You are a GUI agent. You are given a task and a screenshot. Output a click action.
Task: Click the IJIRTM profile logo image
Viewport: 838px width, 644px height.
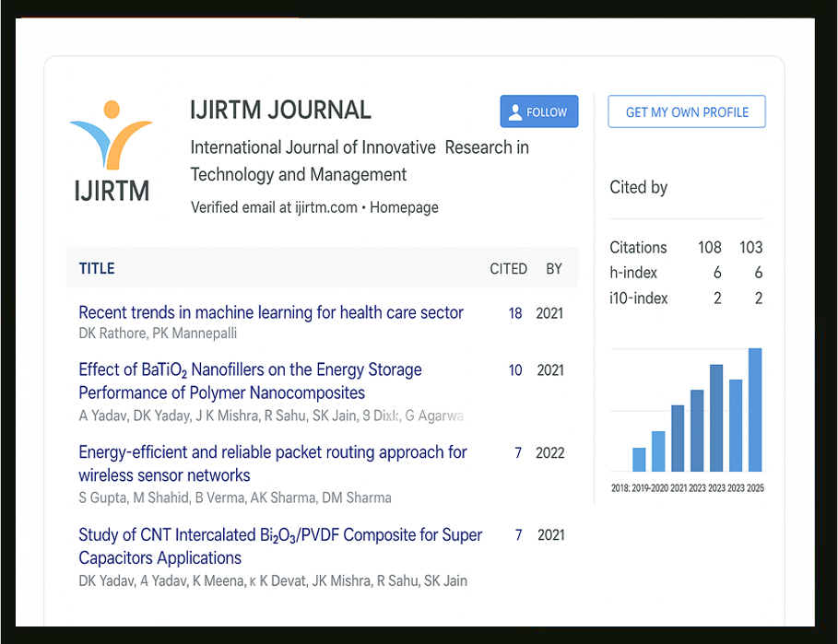coord(112,147)
